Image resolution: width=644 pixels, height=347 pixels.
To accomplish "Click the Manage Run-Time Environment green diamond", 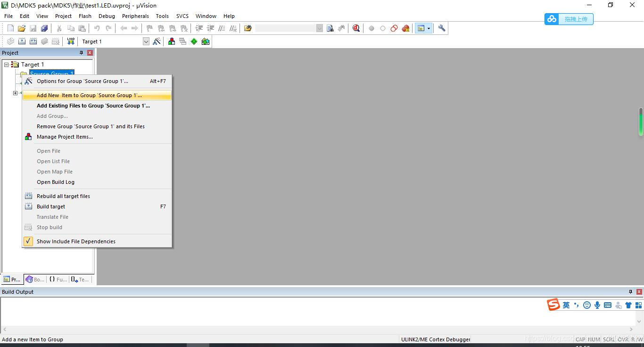I will 194,41.
